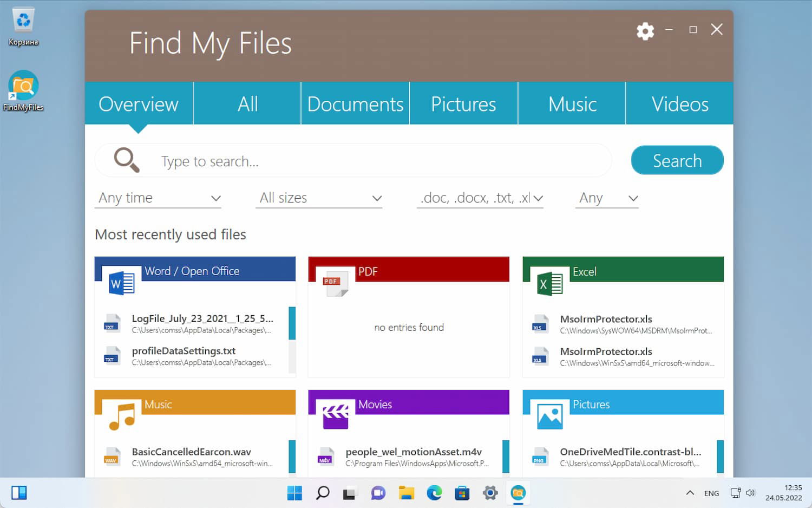812x508 pixels.
Task: Click the WAV icon beside BasicCancelledEarcon.wav
Action: (112, 457)
